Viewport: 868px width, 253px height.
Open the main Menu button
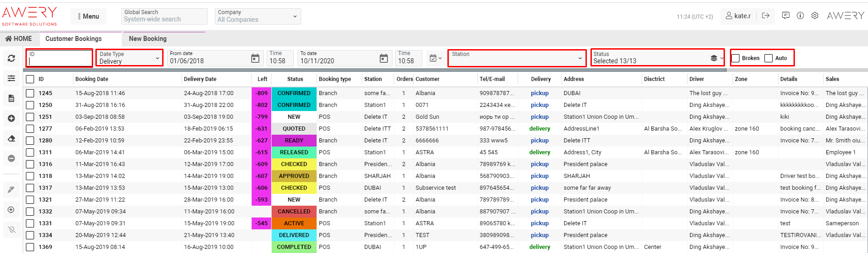pos(89,16)
